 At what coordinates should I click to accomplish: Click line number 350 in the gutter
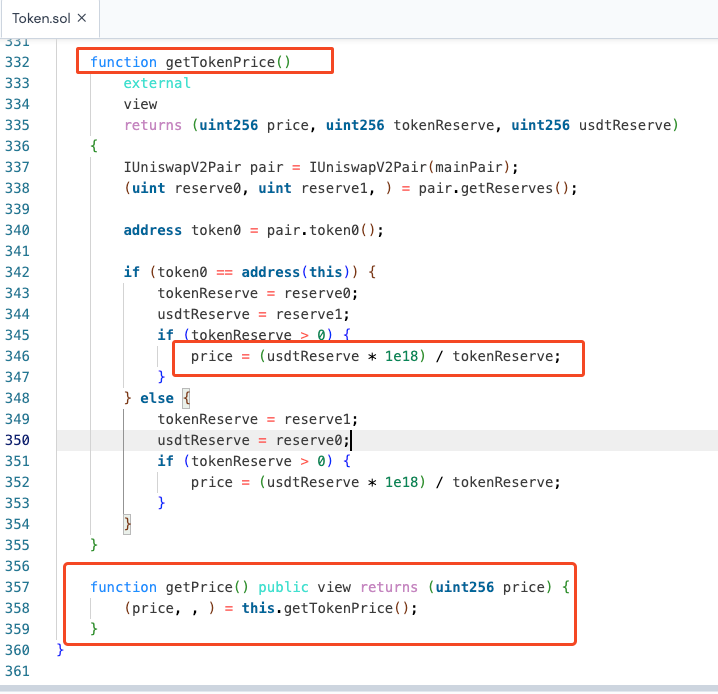point(18,440)
